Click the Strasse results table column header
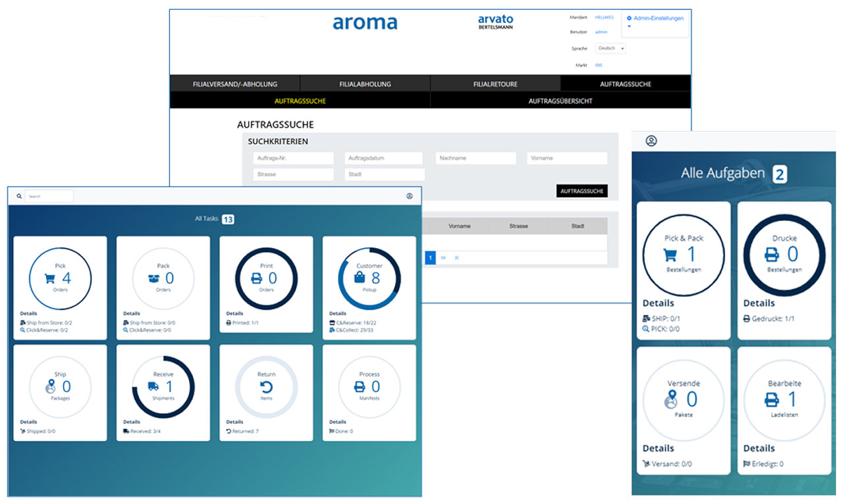 518,226
